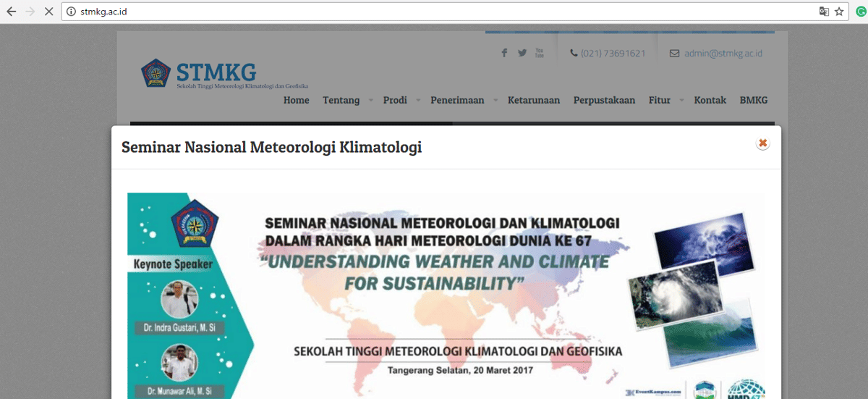Click the browser back arrow

[x=11, y=12]
